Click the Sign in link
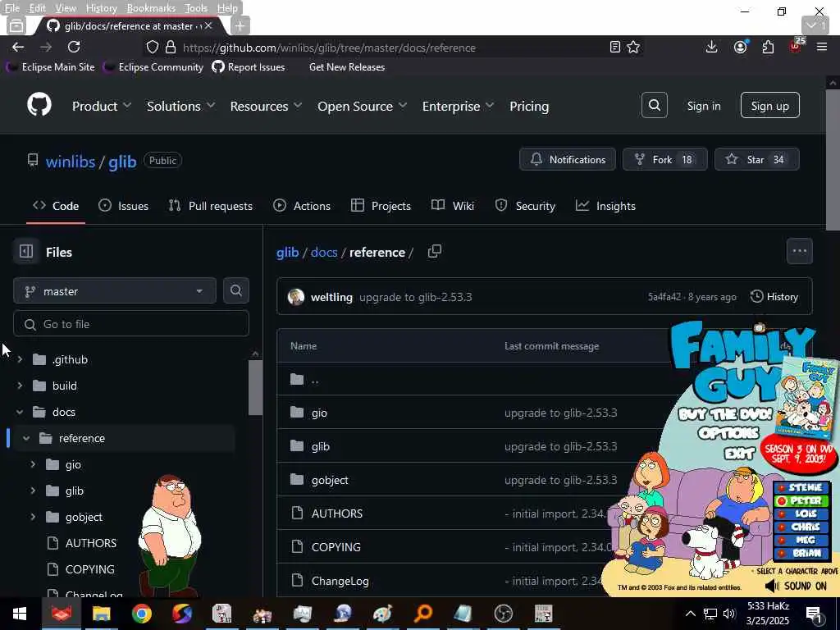 703,106
